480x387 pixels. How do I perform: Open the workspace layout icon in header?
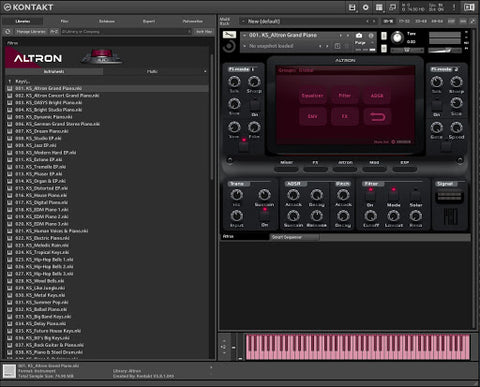coord(379,7)
